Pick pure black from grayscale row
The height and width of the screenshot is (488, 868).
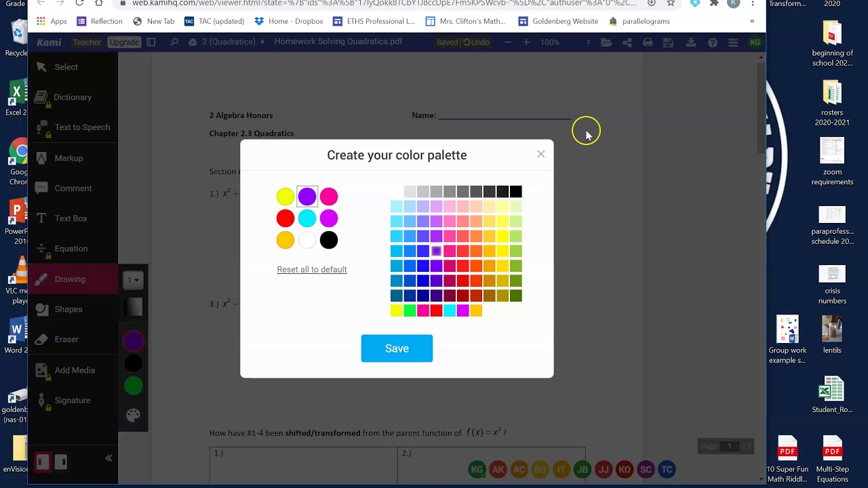516,192
